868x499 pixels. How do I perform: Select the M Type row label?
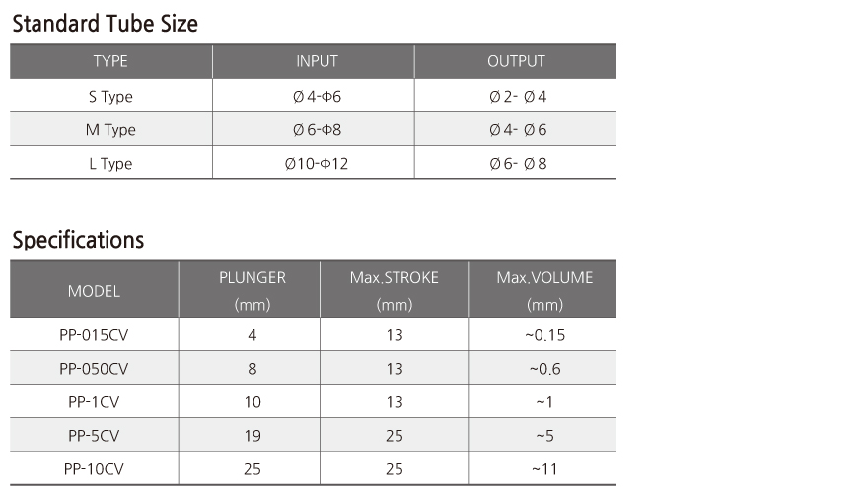point(110,130)
